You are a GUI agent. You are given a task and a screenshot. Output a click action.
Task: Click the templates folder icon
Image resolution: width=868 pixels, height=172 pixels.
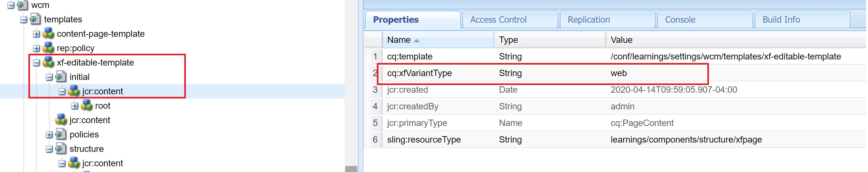point(35,19)
